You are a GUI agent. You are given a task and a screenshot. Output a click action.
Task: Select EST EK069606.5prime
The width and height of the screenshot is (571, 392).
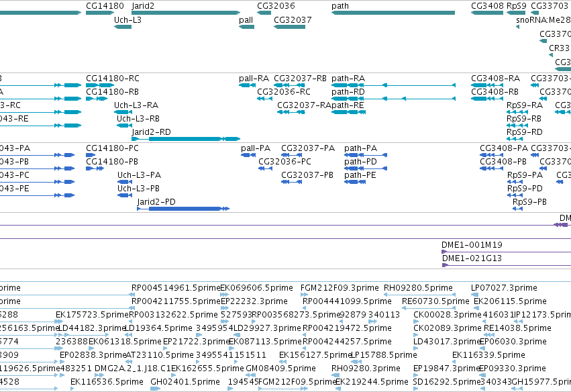[x=257, y=288]
